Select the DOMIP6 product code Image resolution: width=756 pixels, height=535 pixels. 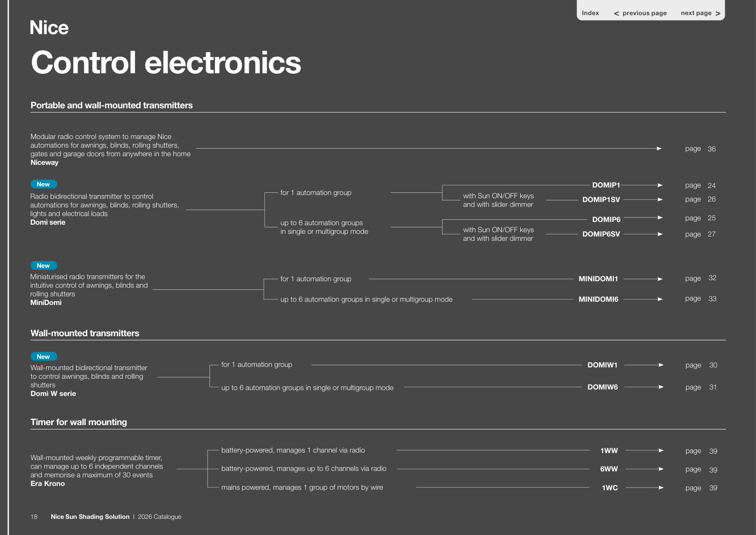[606, 219]
